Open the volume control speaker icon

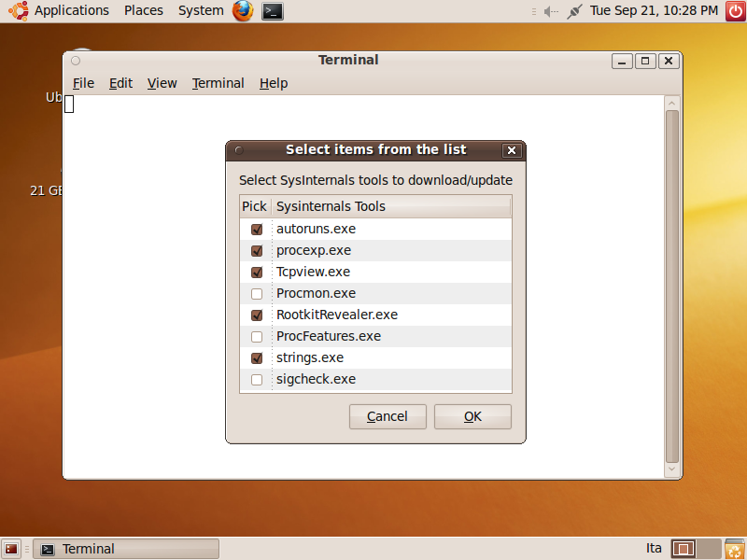tap(551, 11)
